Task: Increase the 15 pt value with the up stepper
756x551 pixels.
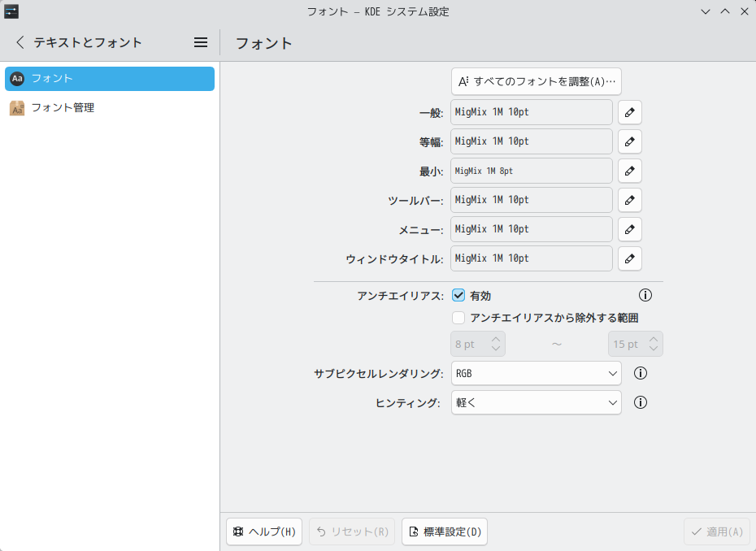Action: pyautogui.click(x=655, y=339)
